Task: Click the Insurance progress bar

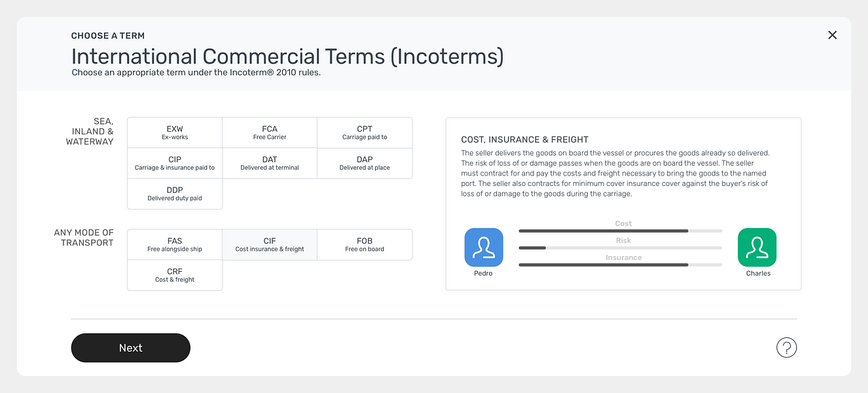Action: click(x=620, y=265)
